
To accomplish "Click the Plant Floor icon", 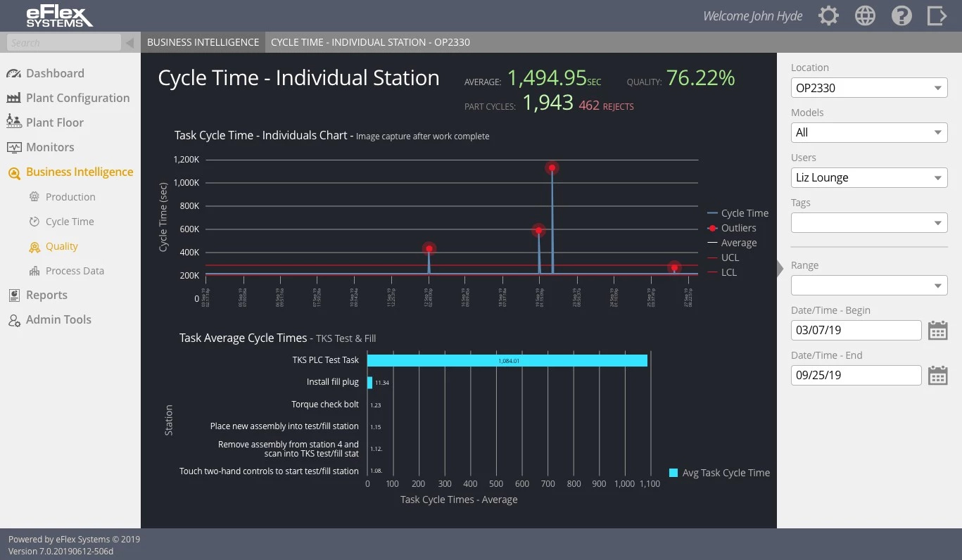I will point(15,122).
